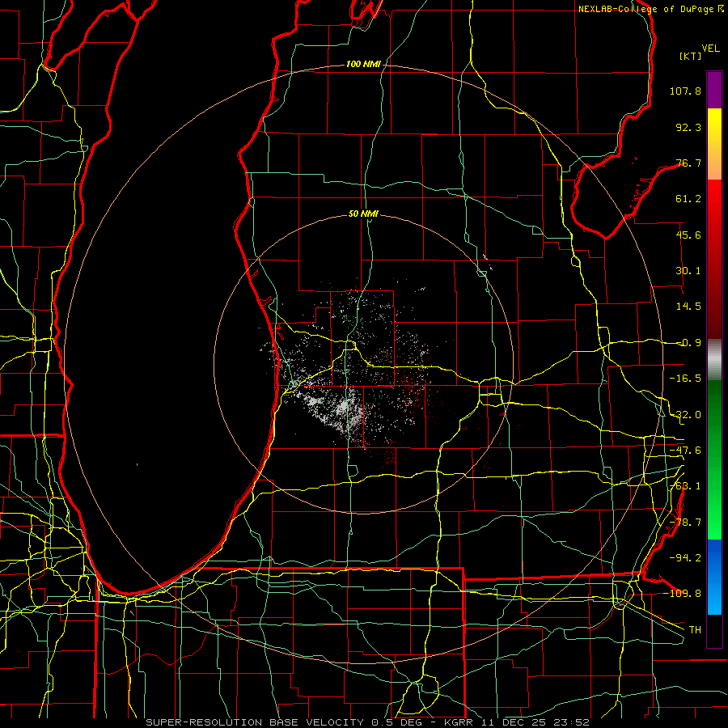The width and height of the screenshot is (728, 728).
Task: Pick the blue segment of velocity color bar
Action: pyautogui.click(x=714, y=577)
